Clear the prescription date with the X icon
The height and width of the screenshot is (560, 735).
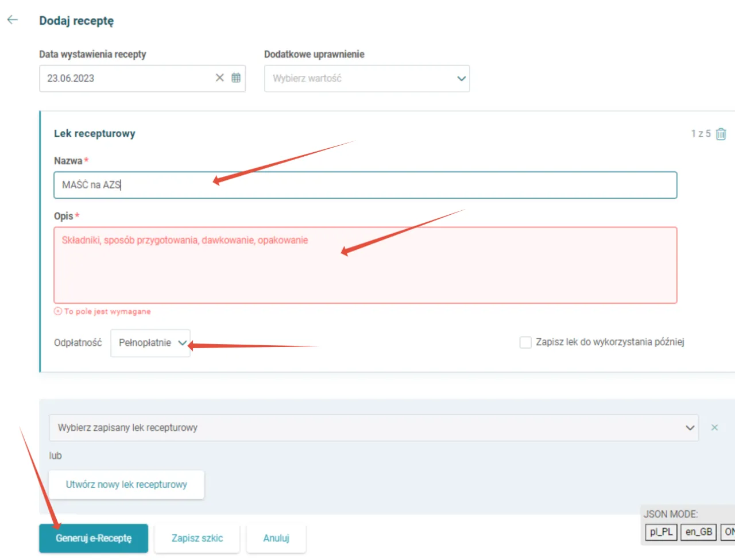220,78
